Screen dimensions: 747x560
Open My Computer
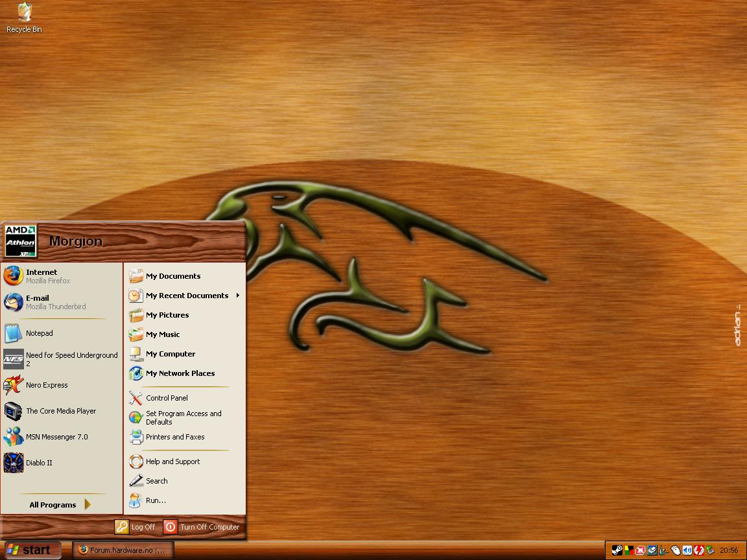185,354
